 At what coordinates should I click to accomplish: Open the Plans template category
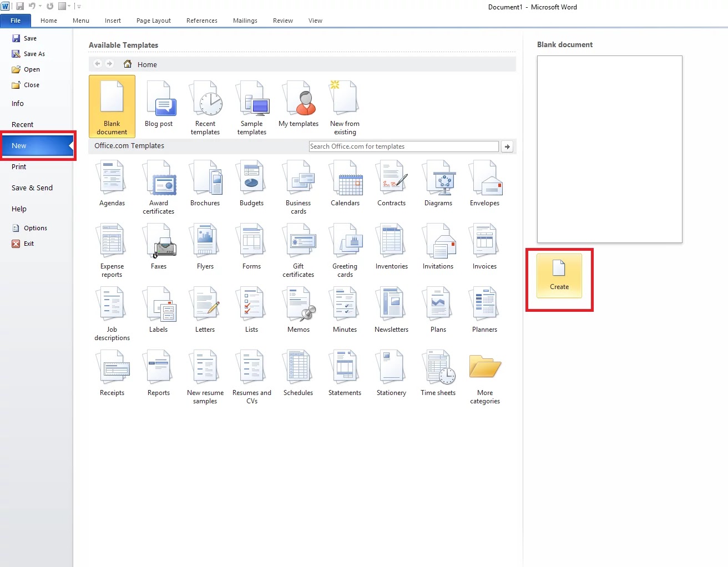coord(438,310)
